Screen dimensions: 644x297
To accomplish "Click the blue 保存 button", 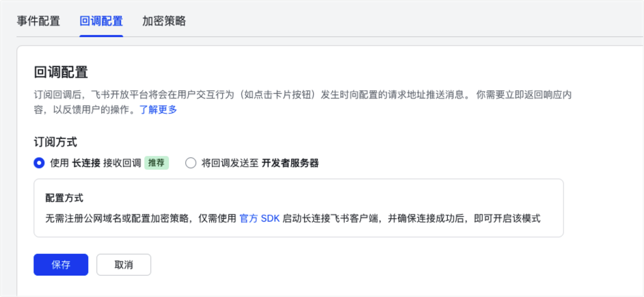I will click(x=61, y=265).
